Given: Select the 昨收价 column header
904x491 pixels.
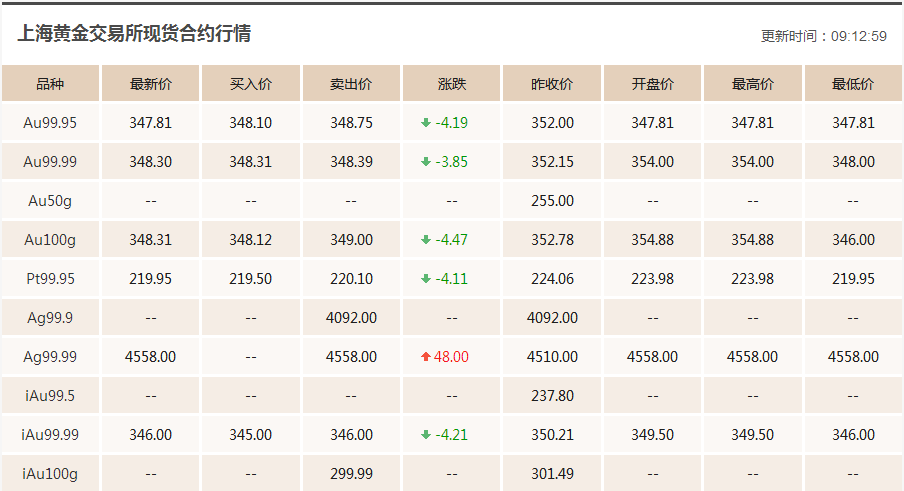Looking at the screenshot, I should (552, 84).
